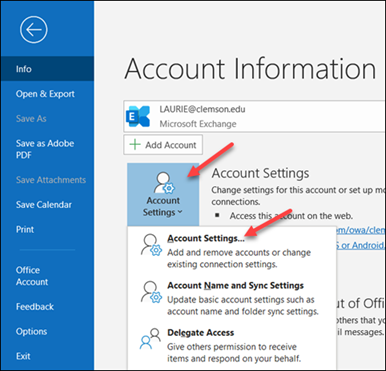Image resolution: width=386 pixels, height=371 pixels.
Task: Choose Save Calendar in the sidebar
Action: coord(44,205)
